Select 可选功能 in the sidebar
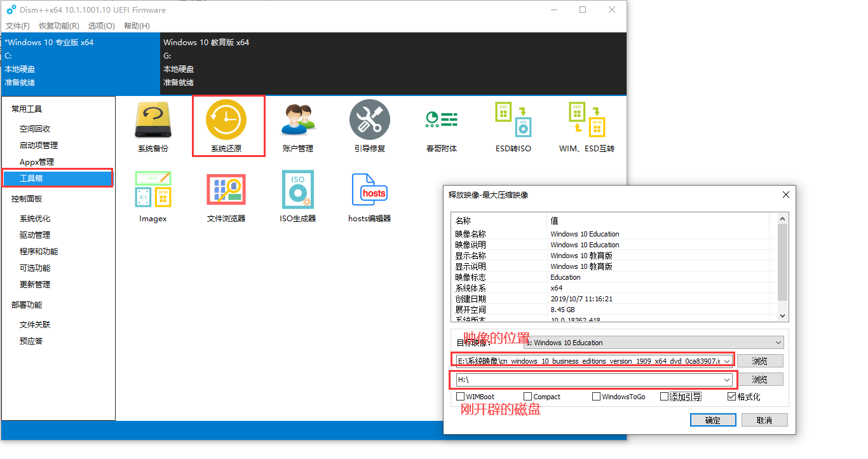868x459 pixels. [x=35, y=268]
